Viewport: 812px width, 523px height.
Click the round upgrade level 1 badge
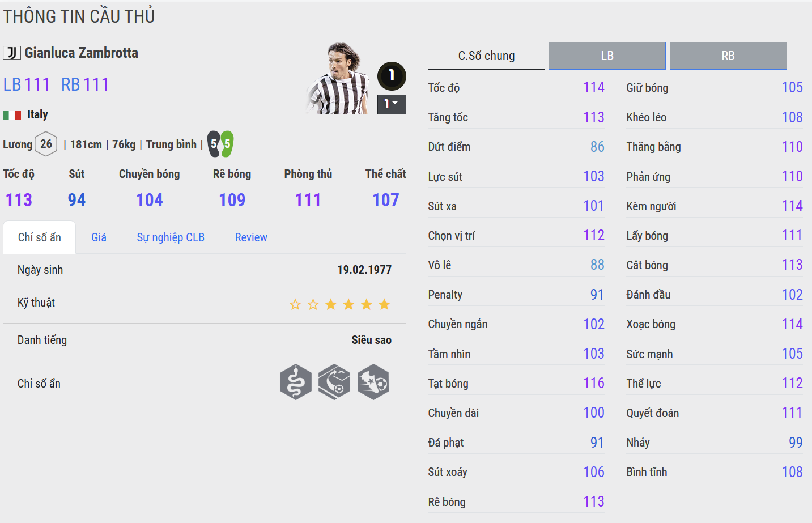[x=392, y=75]
